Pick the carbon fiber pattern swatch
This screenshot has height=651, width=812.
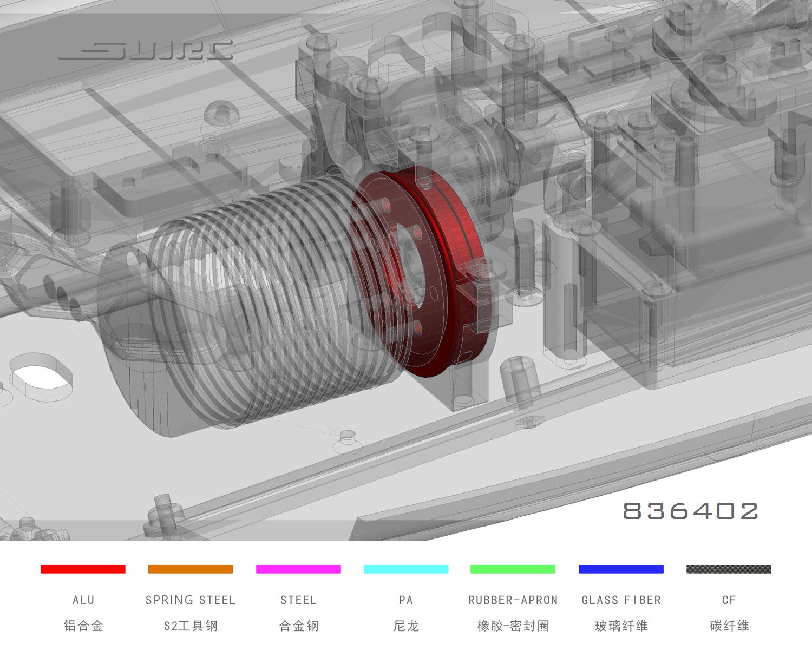coord(729,569)
